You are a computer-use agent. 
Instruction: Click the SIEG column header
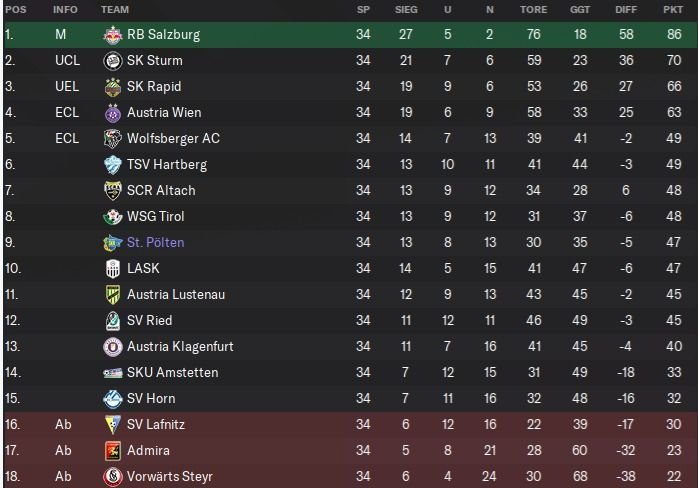tap(405, 9)
